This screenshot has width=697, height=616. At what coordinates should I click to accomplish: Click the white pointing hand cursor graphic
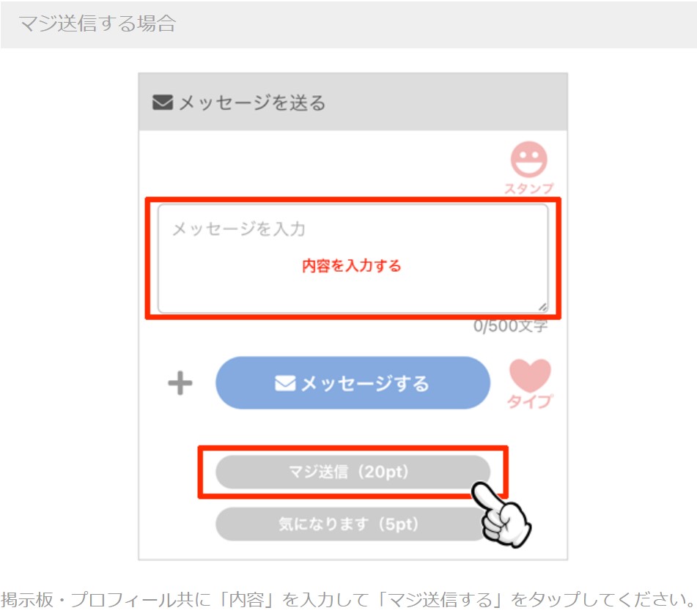pyautogui.click(x=501, y=515)
